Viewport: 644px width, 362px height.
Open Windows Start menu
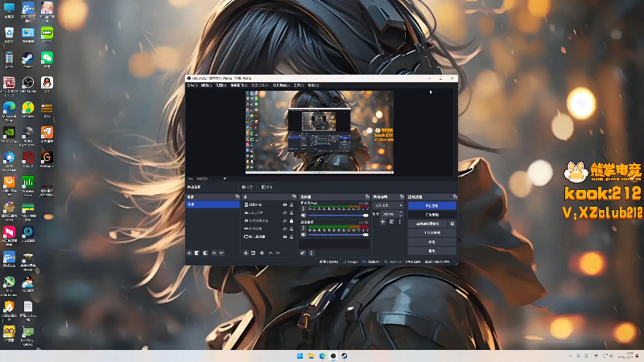pyautogui.click(x=299, y=356)
